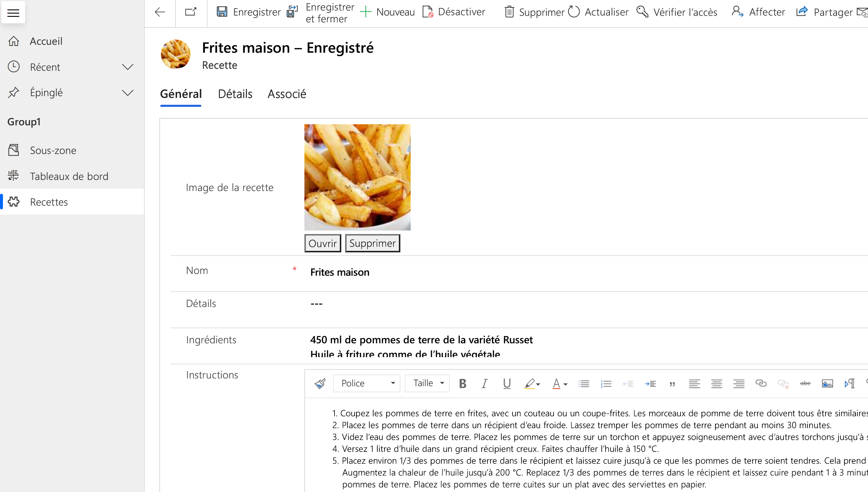
Task: Switch to the Associé tab
Action: point(287,94)
